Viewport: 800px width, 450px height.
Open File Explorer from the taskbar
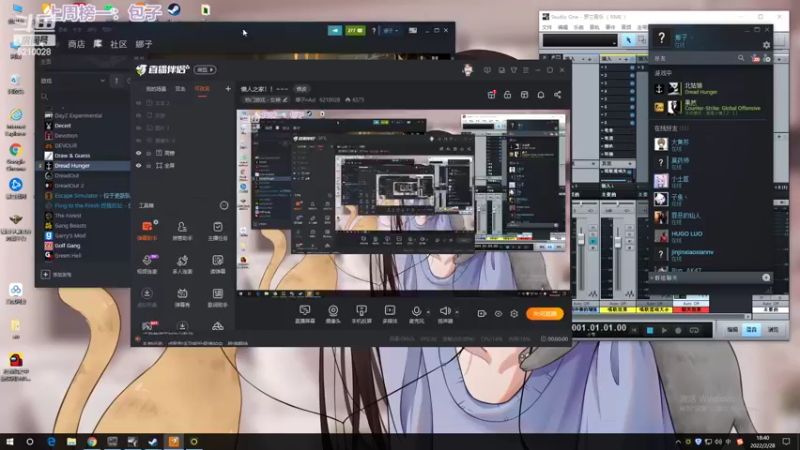[71, 441]
